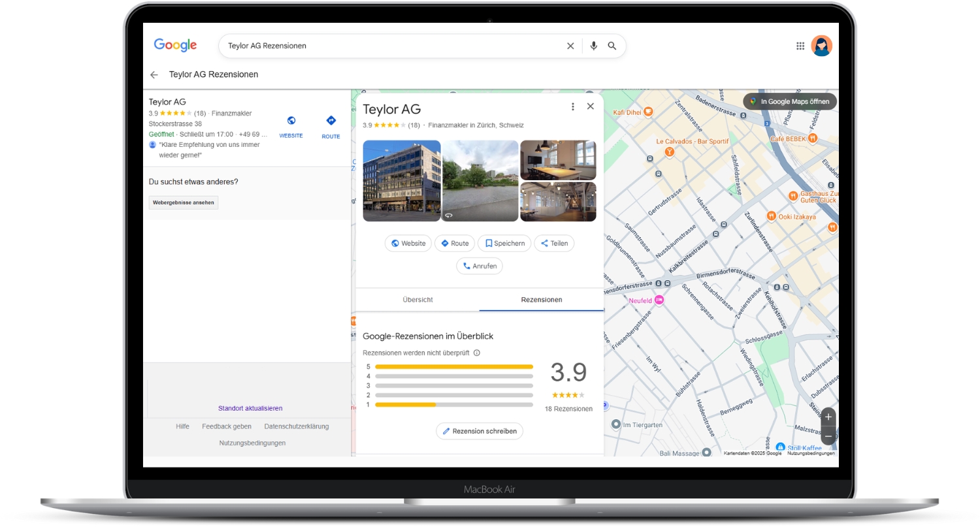Select the Neufeld map pin
This screenshot has height=527, width=980.
[659, 300]
